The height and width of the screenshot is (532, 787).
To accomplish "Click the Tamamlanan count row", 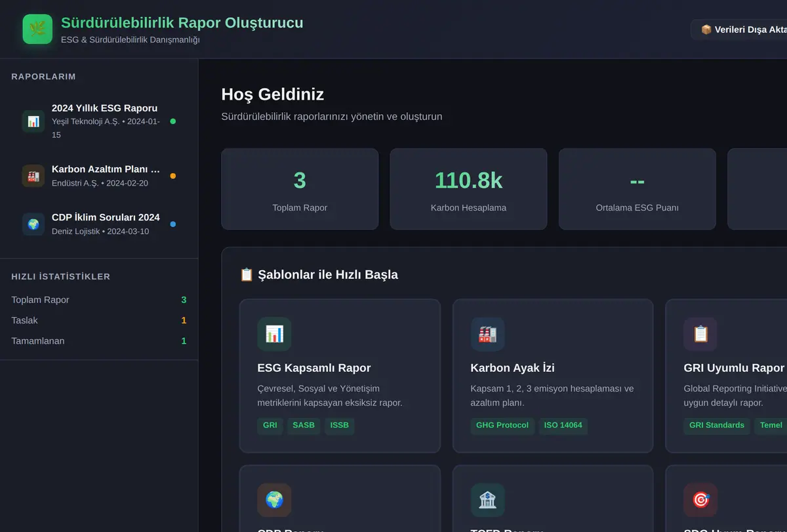I will (99, 341).
